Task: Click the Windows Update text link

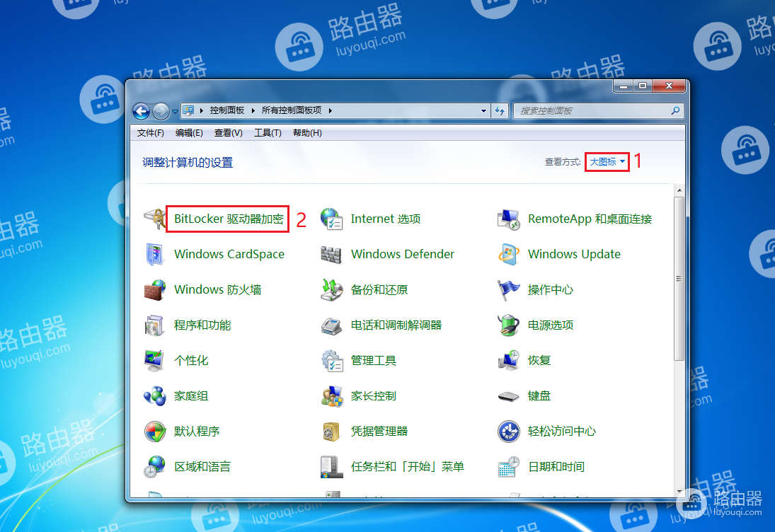Action: coord(574,255)
